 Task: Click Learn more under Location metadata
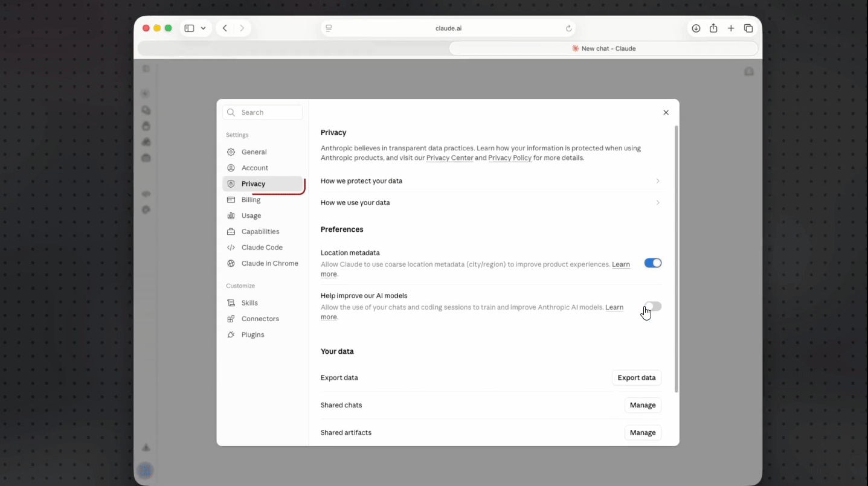[x=621, y=264]
